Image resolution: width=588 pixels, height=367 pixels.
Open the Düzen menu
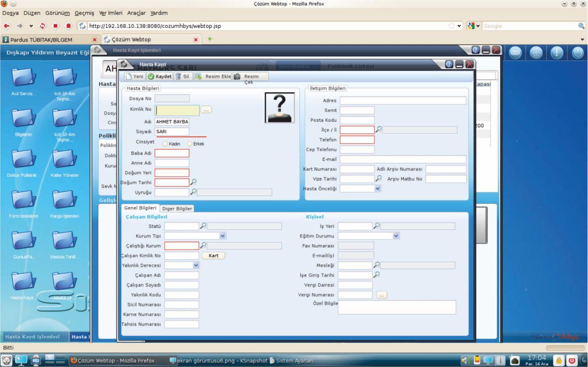tap(32, 13)
